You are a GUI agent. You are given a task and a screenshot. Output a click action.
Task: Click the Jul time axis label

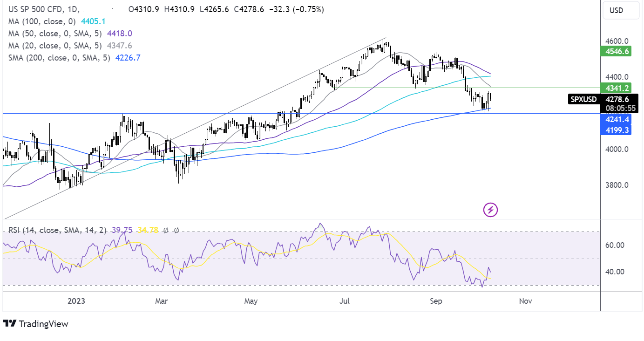pos(345,301)
